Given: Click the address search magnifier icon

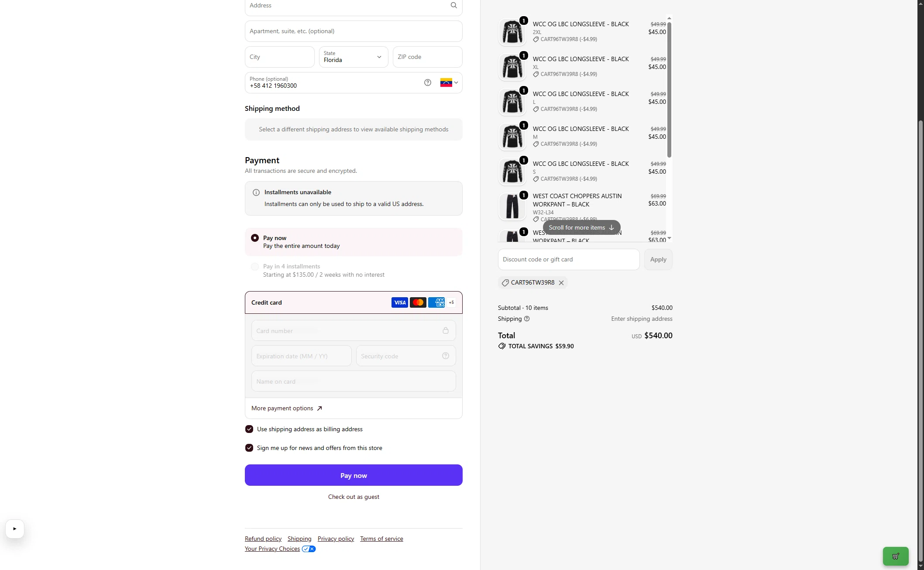Looking at the screenshot, I should tap(453, 5).
